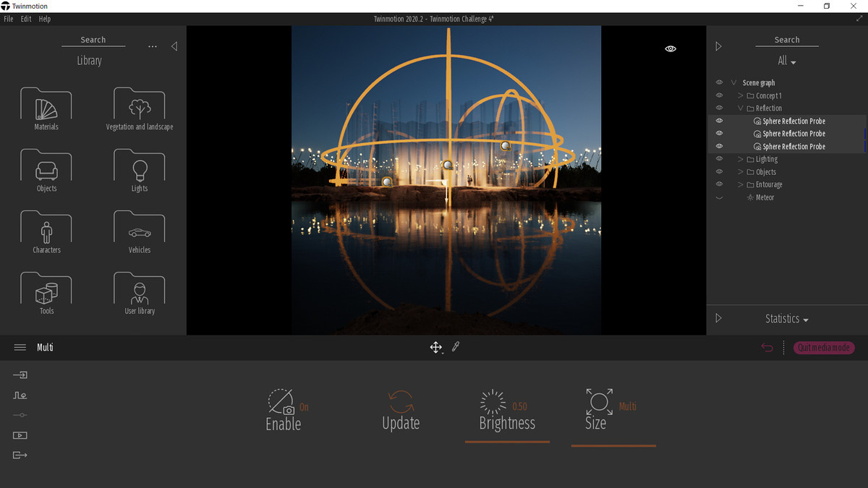Open the Export dock icon
Image resolution: width=868 pixels, height=488 pixels.
click(20, 455)
